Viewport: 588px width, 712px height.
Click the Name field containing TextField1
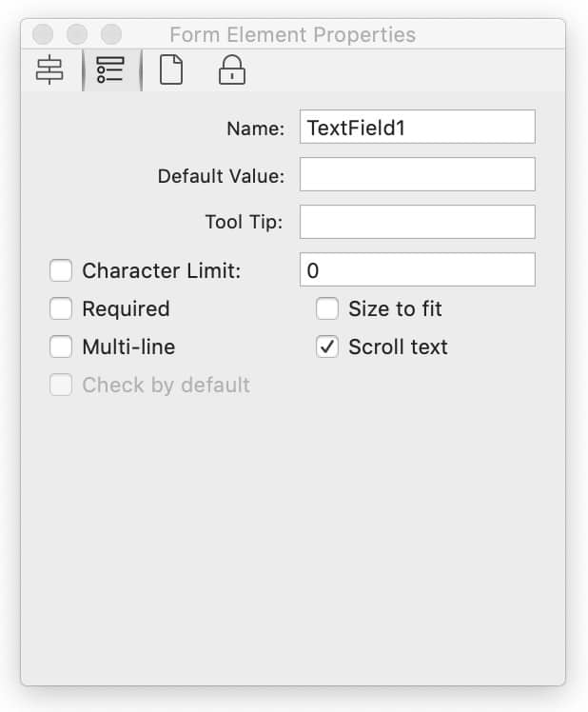(417, 128)
